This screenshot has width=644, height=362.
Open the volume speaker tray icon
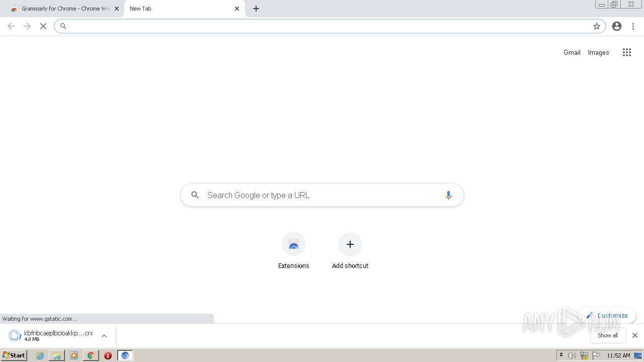coord(572,355)
